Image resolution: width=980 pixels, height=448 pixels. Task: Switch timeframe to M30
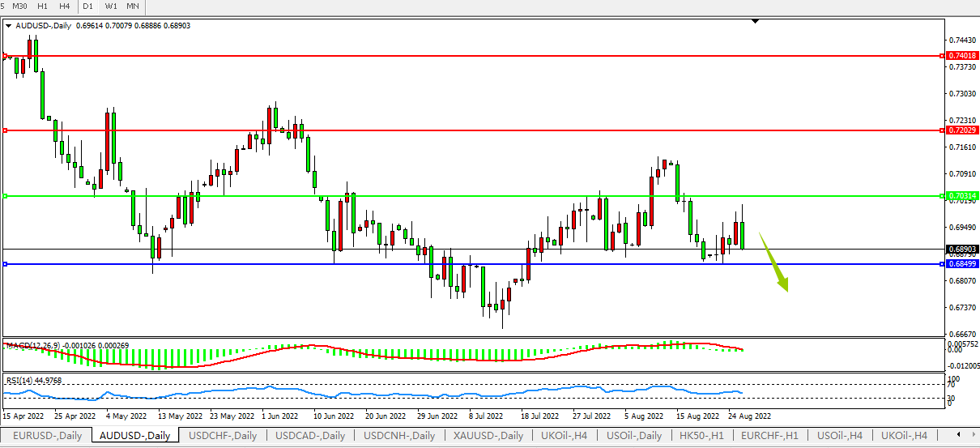click(19, 6)
